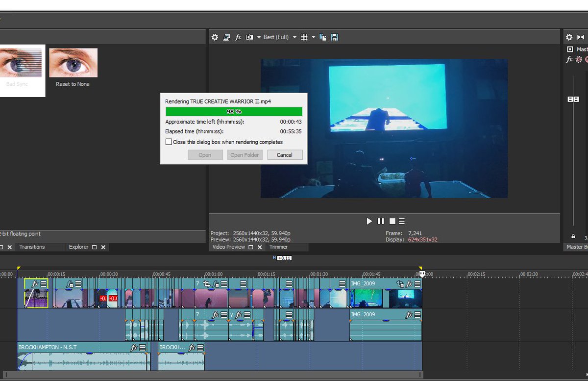Click the Copy Snapshot to Clipboard icon
The image size is (588, 381).
(323, 37)
